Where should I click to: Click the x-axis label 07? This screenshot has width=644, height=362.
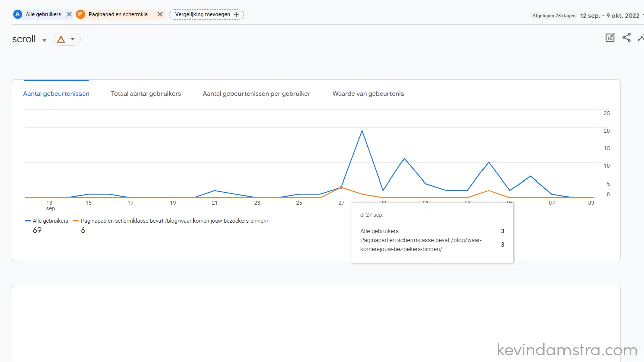coord(552,203)
